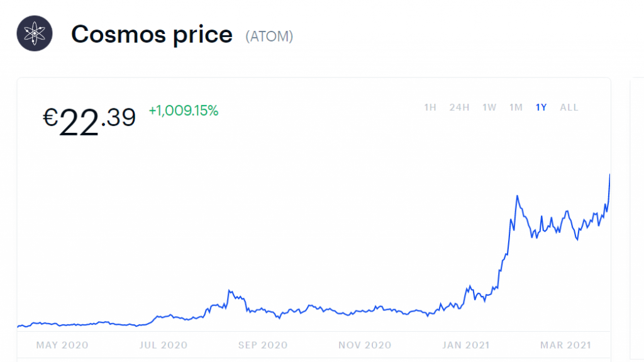Switch chart to 24H range
The image size is (644, 362).
pos(459,108)
